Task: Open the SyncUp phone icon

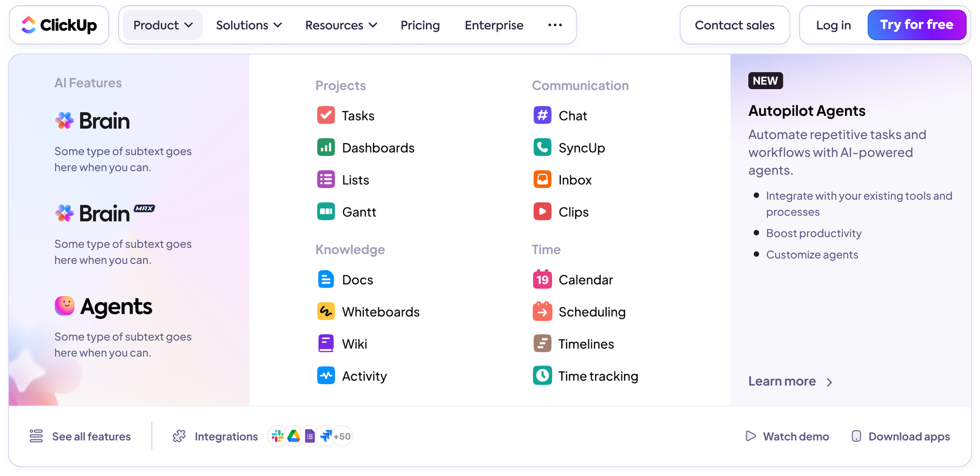Action: (x=542, y=147)
